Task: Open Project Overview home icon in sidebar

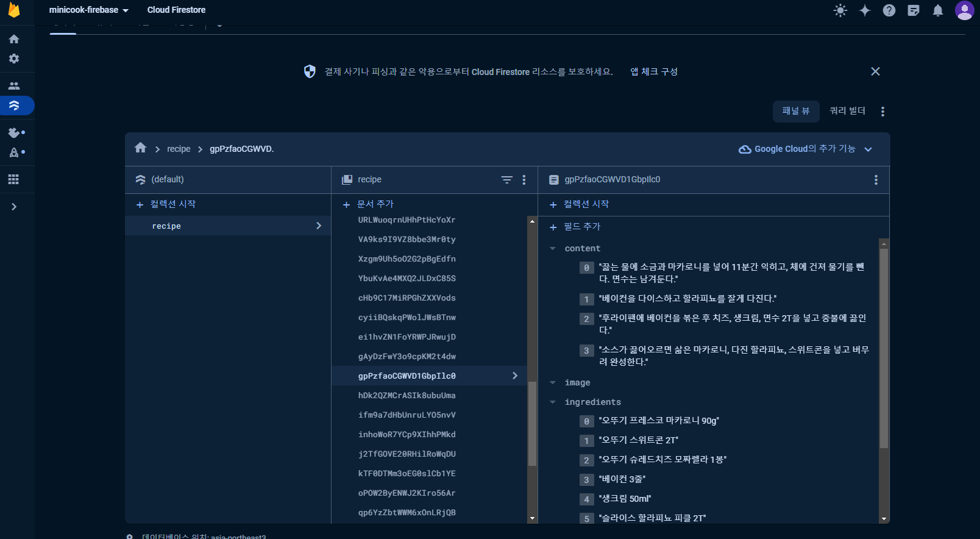Action: tap(14, 39)
